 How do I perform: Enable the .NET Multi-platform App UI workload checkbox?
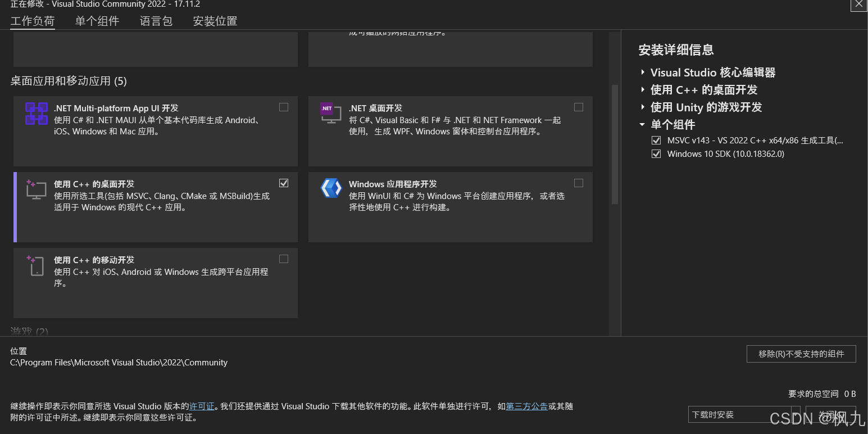click(284, 107)
